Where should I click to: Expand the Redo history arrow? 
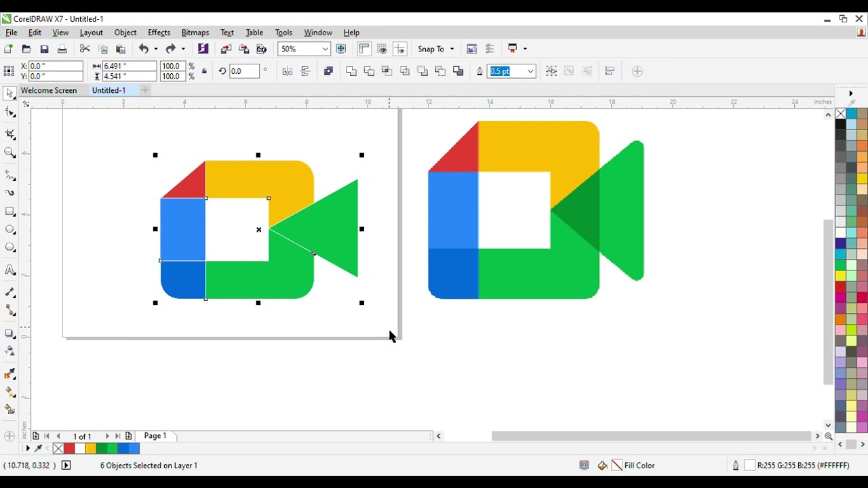(182, 49)
